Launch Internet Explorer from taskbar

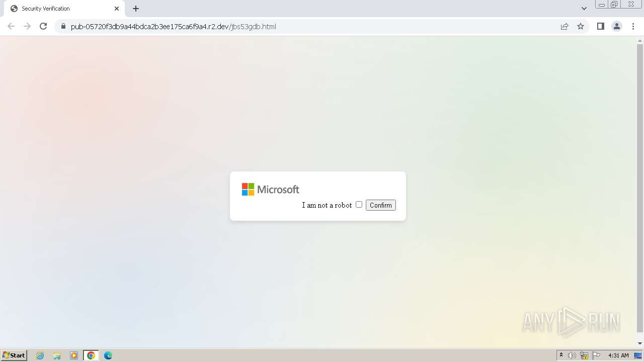40,355
